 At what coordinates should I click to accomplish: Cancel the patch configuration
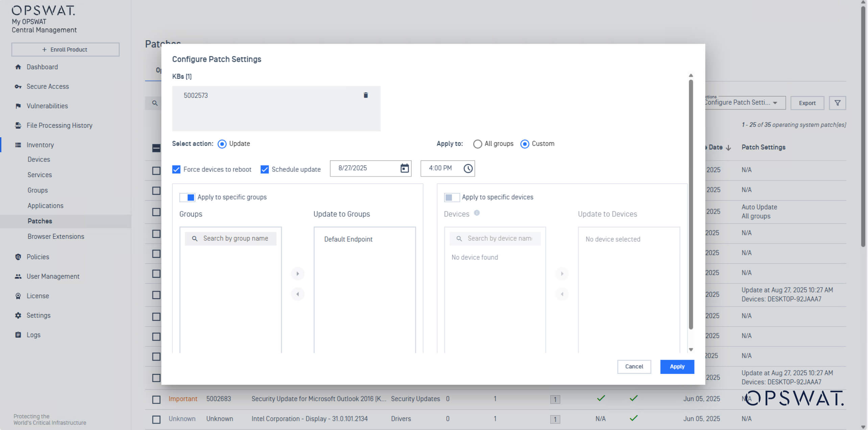tap(634, 366)
